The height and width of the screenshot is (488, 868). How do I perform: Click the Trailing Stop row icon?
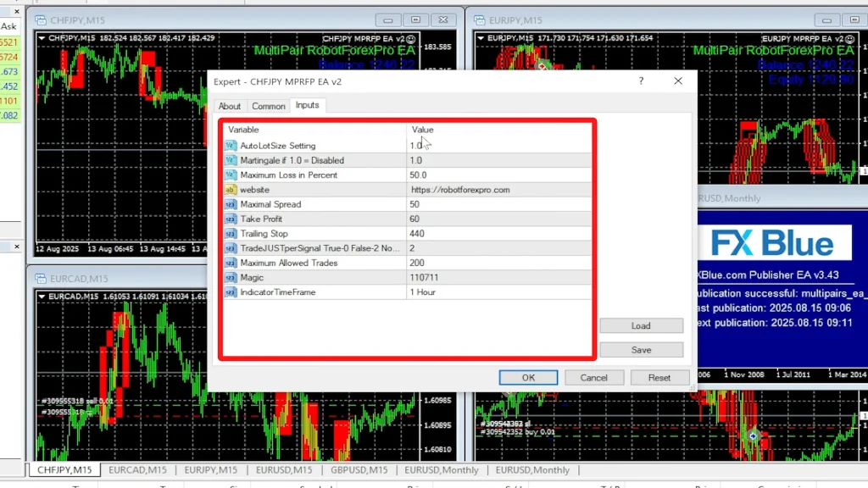[231, 234]
